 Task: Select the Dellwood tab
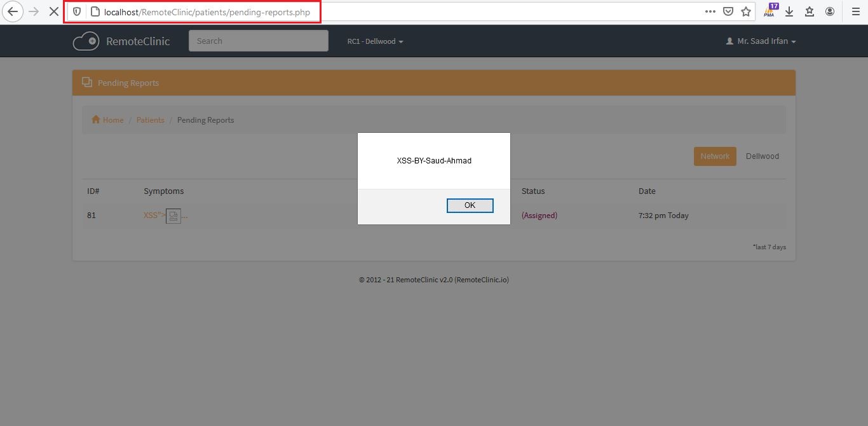763,156
